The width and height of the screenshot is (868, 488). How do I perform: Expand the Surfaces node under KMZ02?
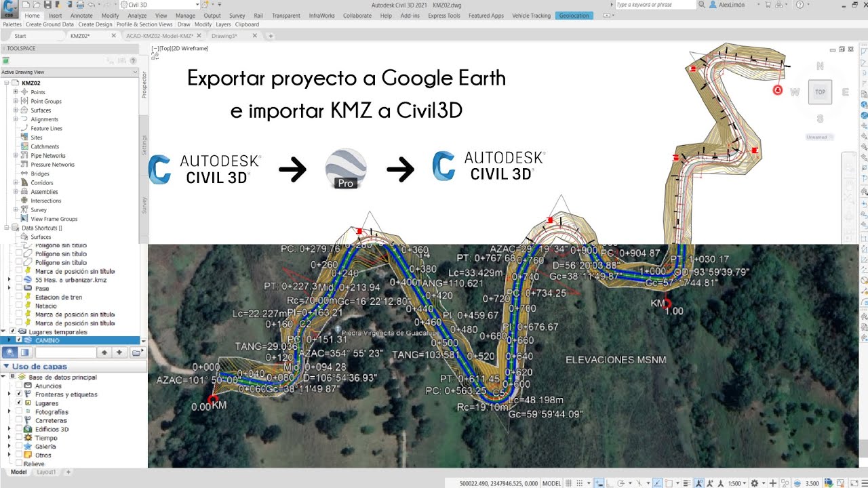click(16, 110)
